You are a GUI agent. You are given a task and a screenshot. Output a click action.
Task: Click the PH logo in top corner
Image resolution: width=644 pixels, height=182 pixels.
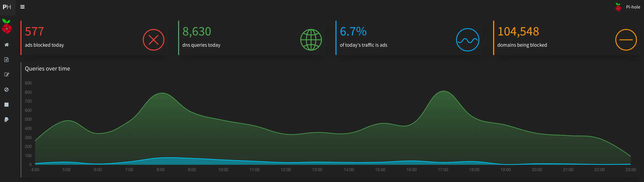(7, 7)
